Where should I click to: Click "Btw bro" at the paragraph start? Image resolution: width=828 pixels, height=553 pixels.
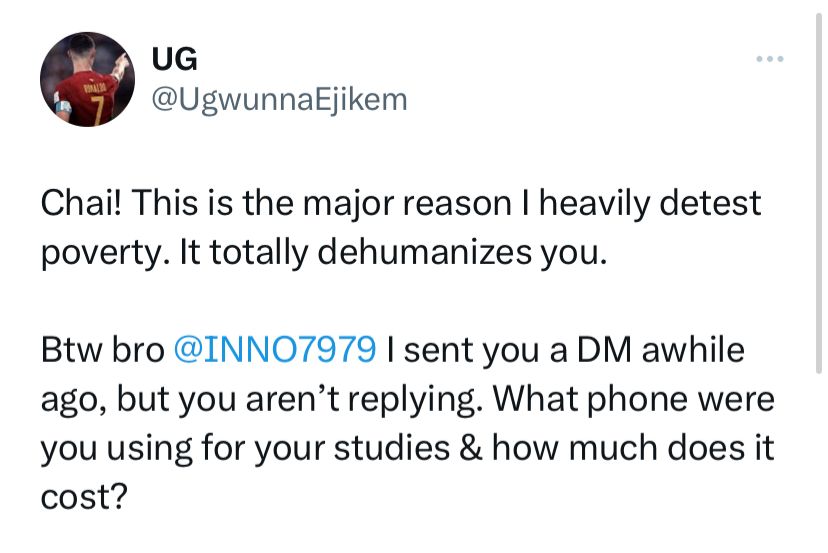[x=102, y=350]
